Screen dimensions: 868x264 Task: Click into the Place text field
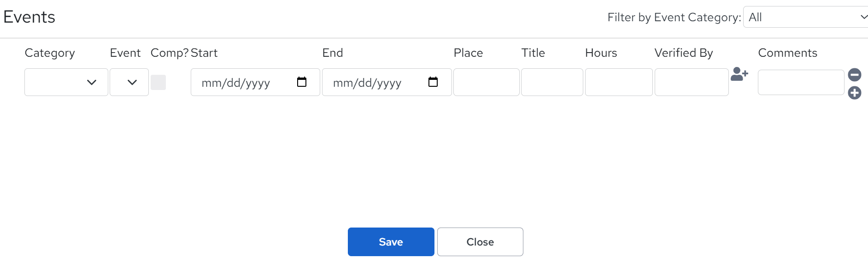click(487, 82)
